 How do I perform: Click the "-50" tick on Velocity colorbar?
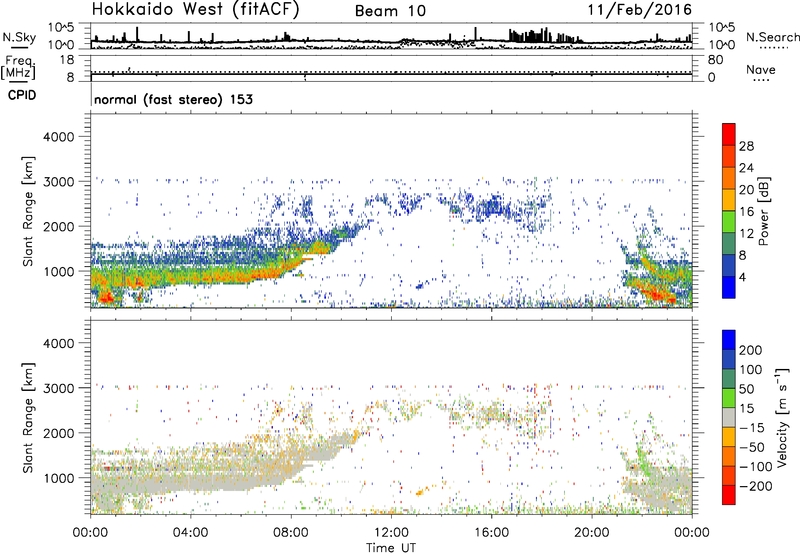[752, 447]
